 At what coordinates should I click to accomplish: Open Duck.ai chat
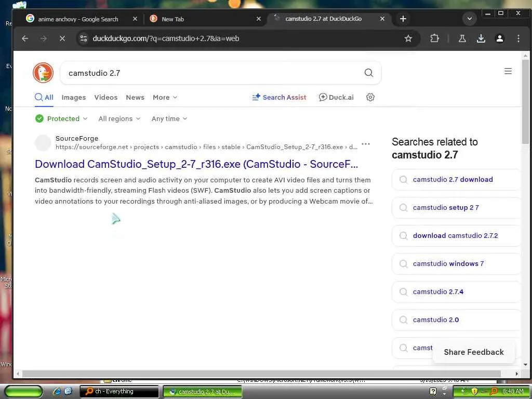pyautogui.click(x=336, y=97)
